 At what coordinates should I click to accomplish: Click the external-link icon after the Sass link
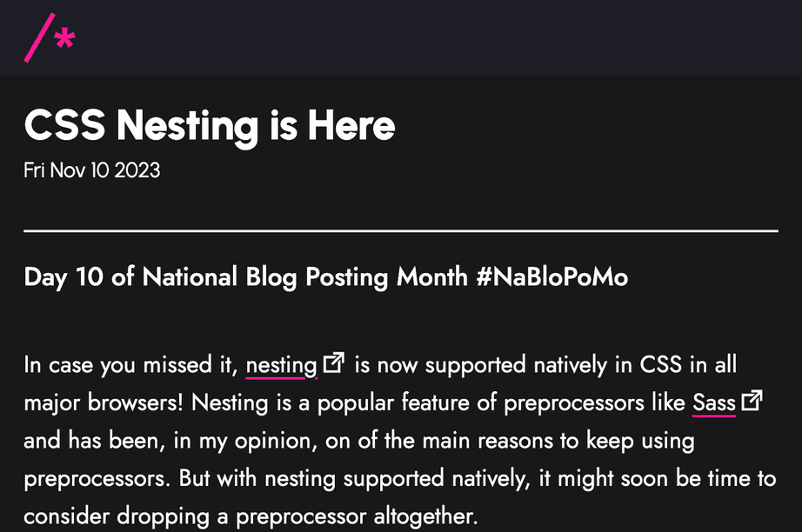(x=752, y=400)
